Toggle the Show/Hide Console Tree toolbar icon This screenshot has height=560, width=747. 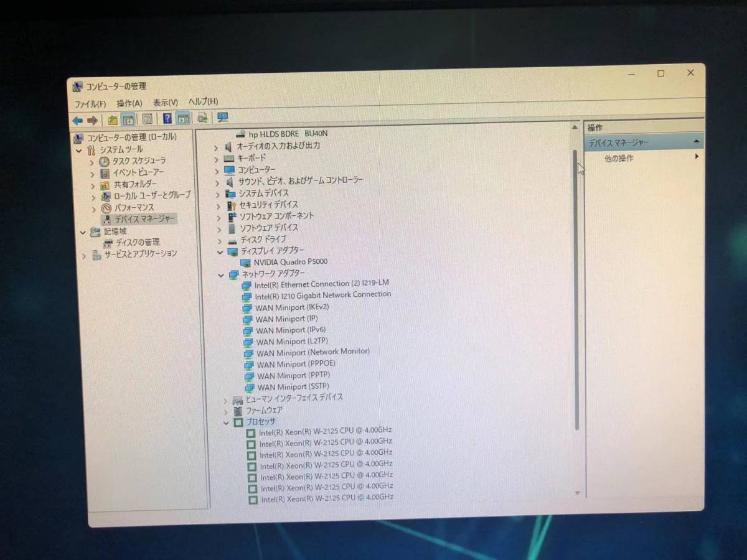tap(128, 119)
